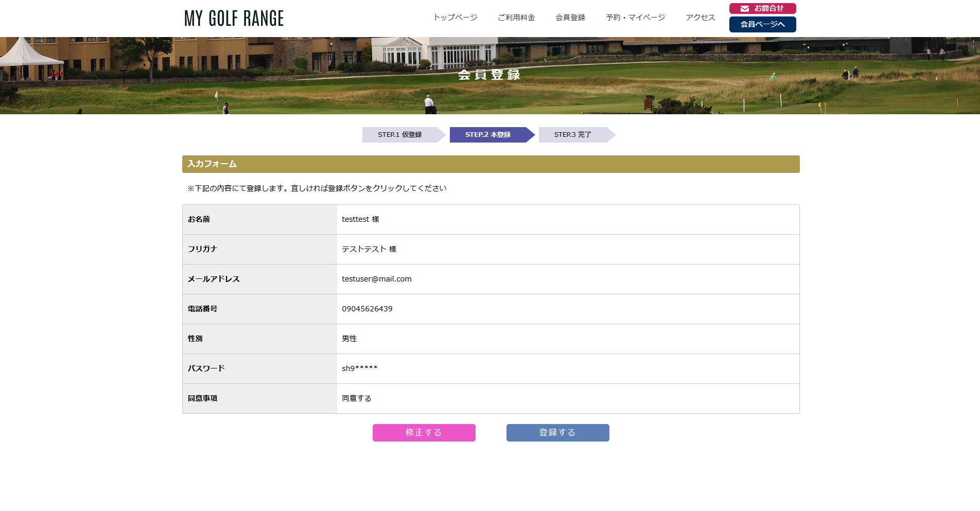Click the 入力フォーム section header

212,164
